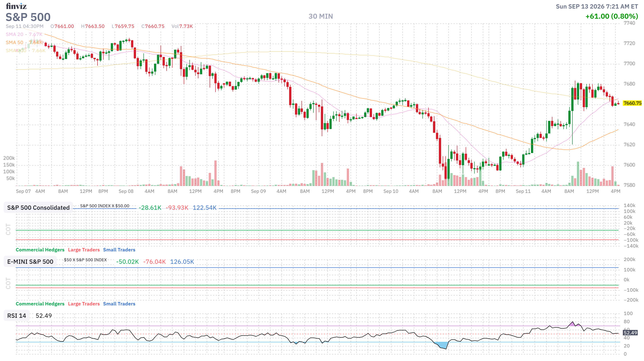Click the tallest Sep 08 4PM volume bar
Image resolution: width=644 pixels, height=361 pixels.
pos(215,173)
